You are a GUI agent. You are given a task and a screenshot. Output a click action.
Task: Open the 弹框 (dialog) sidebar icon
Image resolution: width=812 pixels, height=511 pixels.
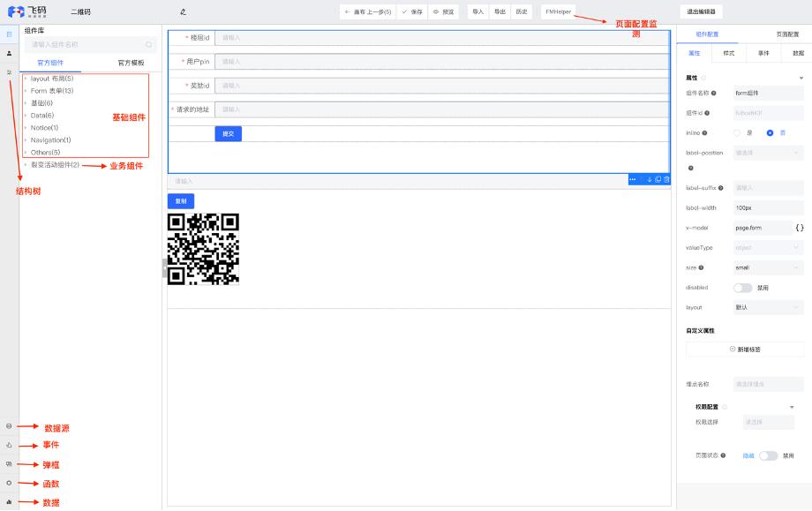coord(8,463)
